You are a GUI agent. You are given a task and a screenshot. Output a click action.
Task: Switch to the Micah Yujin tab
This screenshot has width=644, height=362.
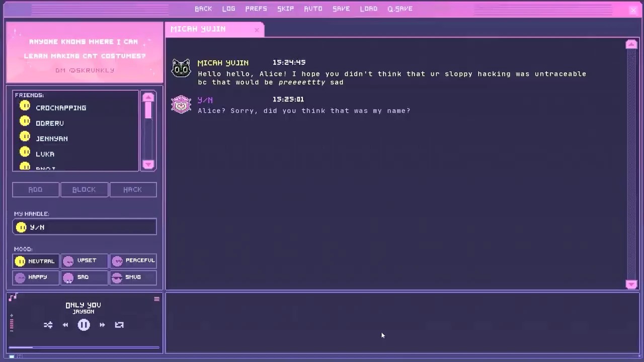click(x=215, y=30)
